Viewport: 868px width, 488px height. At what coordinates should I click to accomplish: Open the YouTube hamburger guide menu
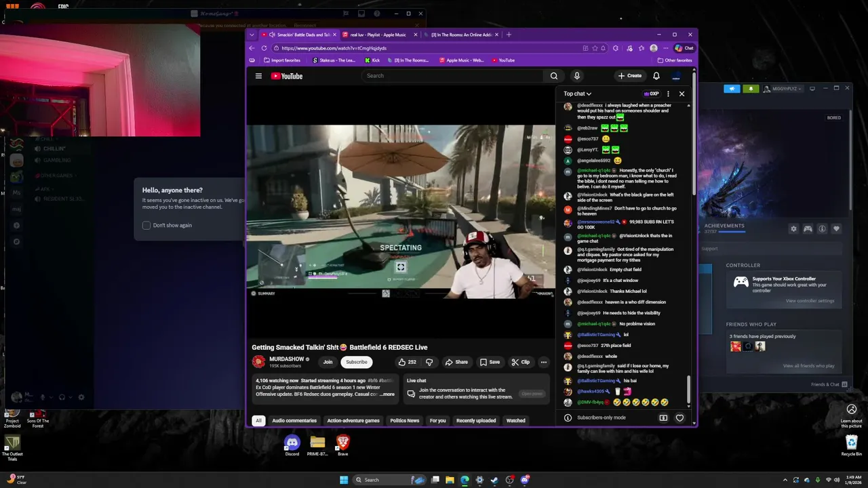click(x=258, y=76)
